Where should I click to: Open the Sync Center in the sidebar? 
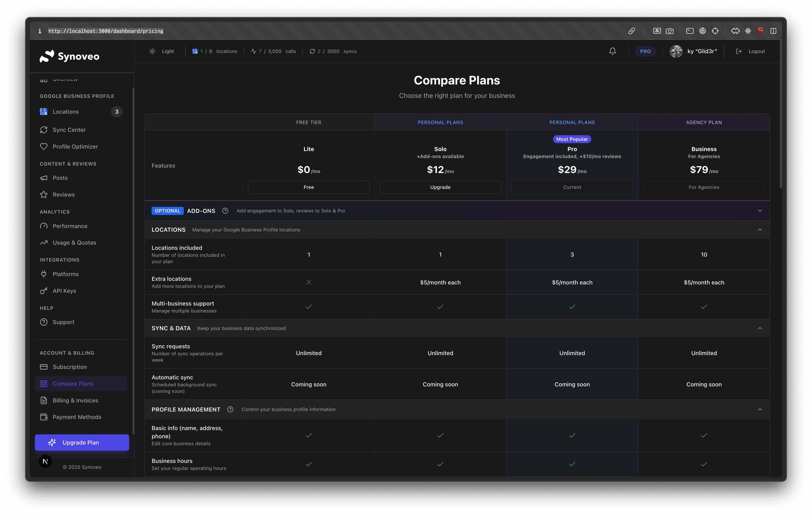tap(70, 130)
